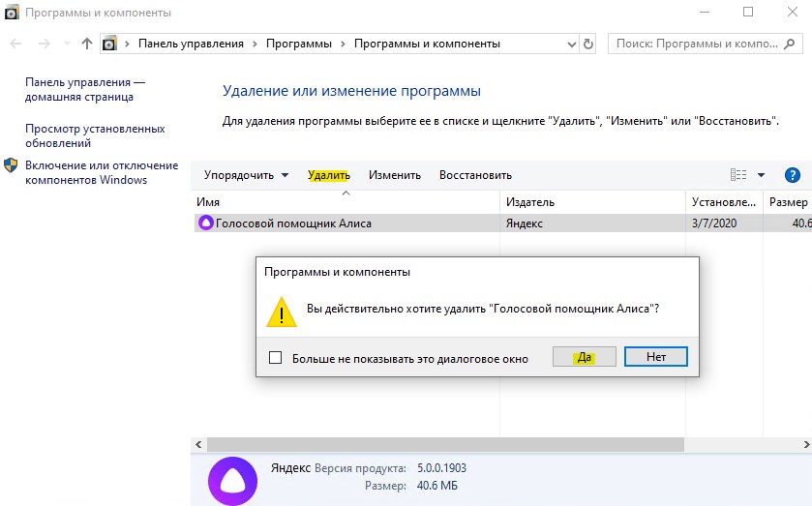Click the search magnifier icon
812x506 pixels.
790,45
